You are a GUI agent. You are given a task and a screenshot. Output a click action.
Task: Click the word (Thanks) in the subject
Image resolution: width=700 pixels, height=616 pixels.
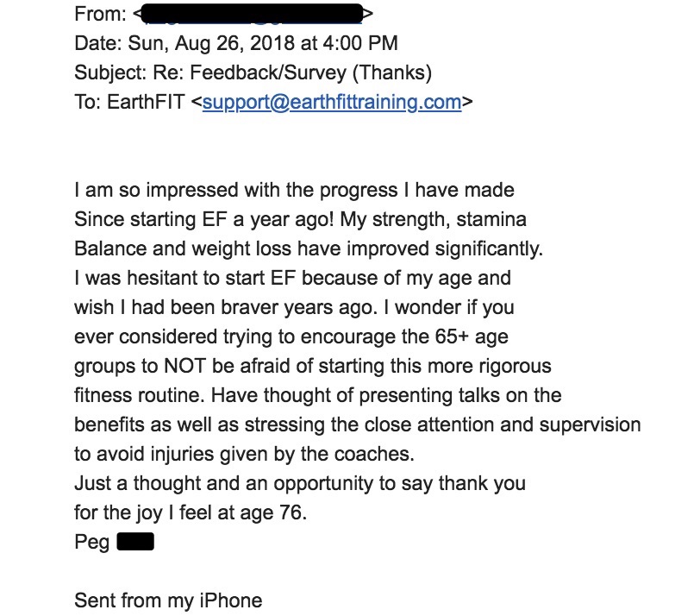coord(392,72)
